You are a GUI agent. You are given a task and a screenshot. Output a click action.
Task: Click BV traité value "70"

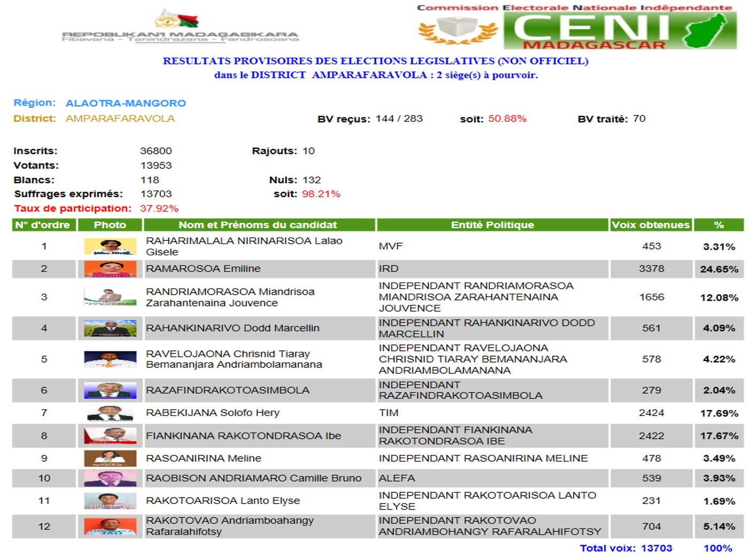tap(640, 119)
